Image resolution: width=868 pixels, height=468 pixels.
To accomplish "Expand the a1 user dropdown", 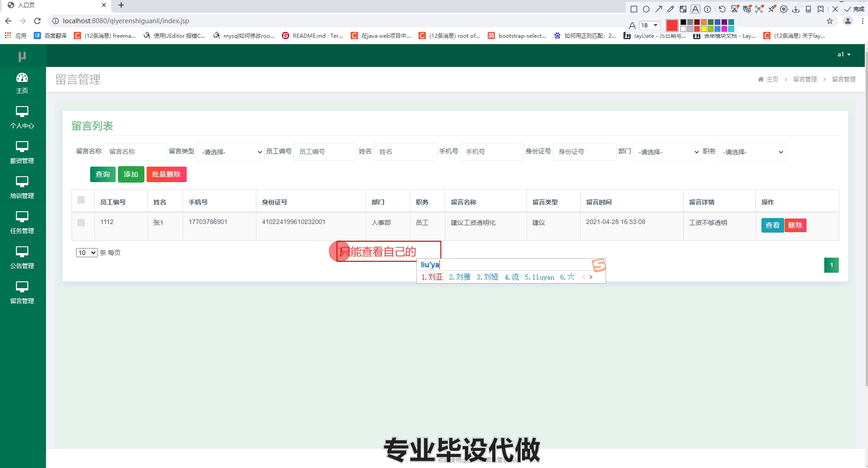I will 844,55.
